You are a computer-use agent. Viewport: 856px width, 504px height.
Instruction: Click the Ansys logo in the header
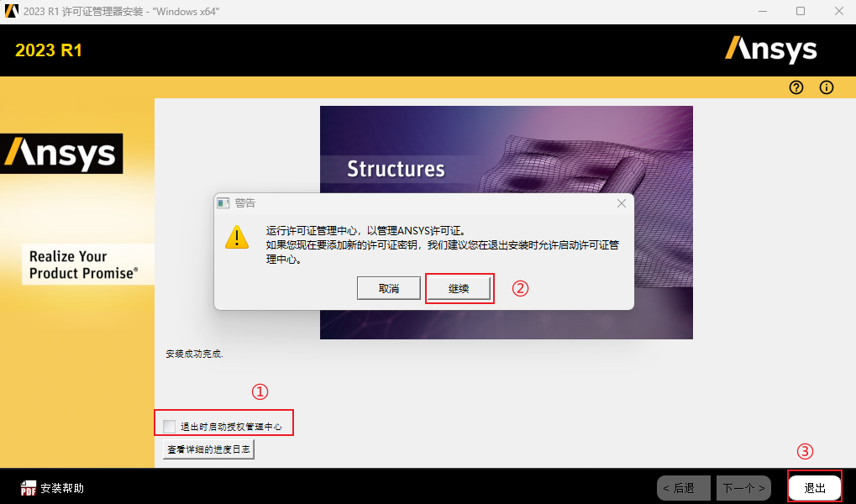[771, 50]
